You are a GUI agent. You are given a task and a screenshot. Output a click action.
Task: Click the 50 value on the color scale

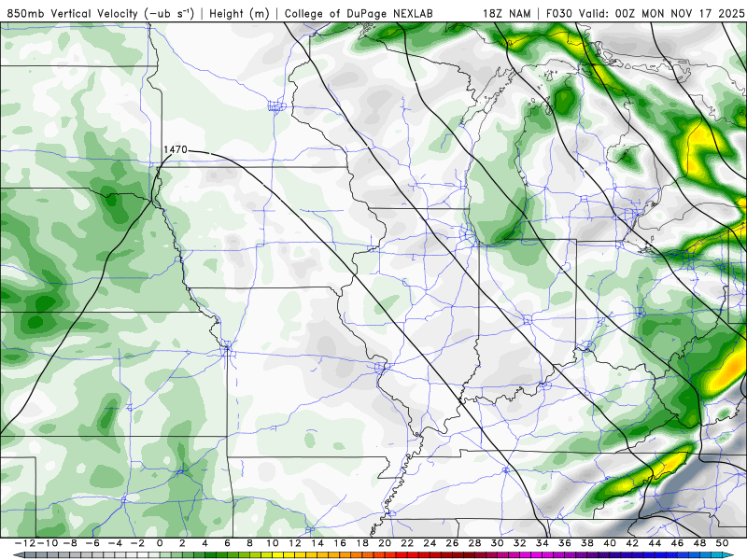[x=722, y=543]
